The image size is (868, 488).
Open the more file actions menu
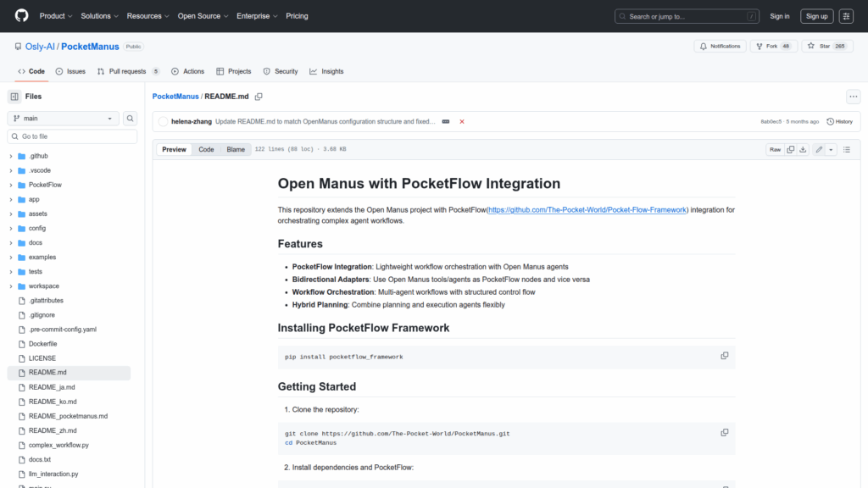[853, 97]
